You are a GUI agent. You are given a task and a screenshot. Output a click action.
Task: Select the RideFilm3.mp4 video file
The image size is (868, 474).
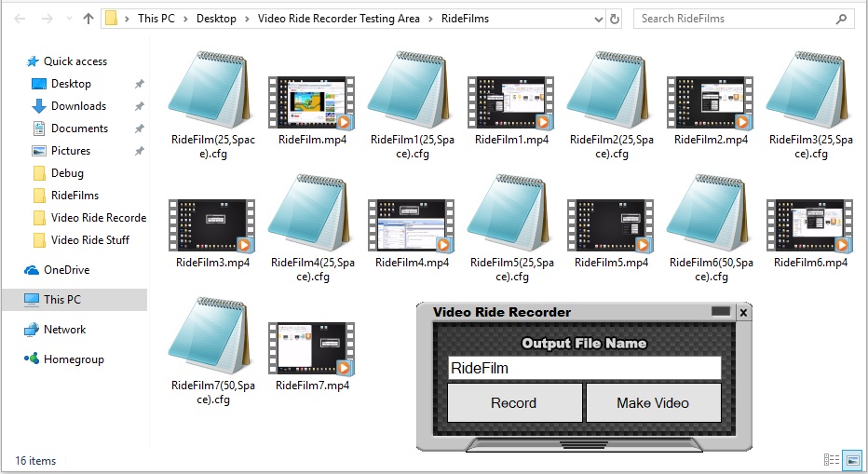[x=212, y=225]
